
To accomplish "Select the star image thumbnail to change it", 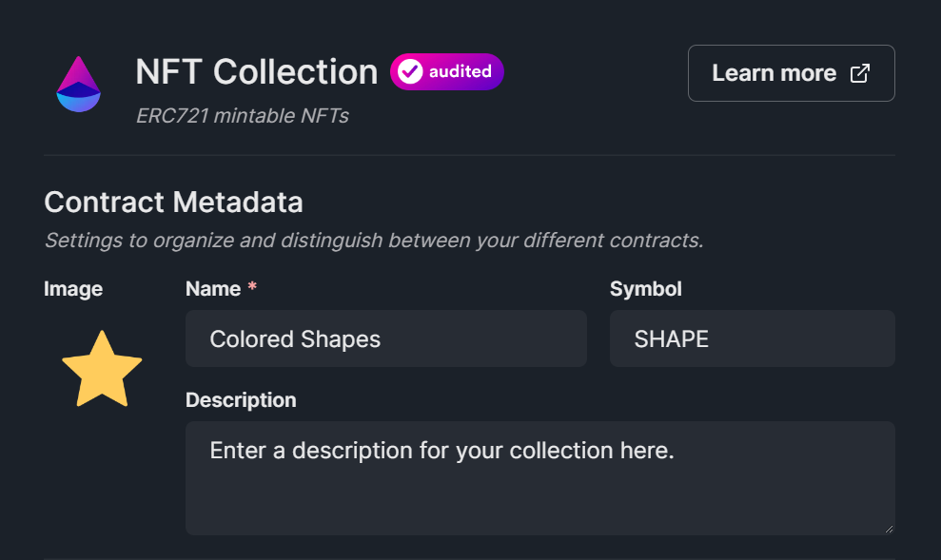I will pos(101,369).
